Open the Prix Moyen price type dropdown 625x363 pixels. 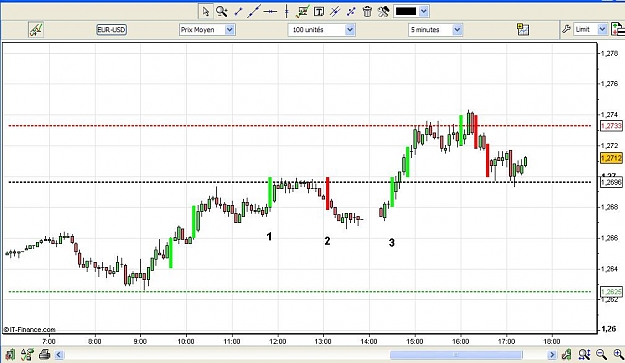[x=207, y=29]
